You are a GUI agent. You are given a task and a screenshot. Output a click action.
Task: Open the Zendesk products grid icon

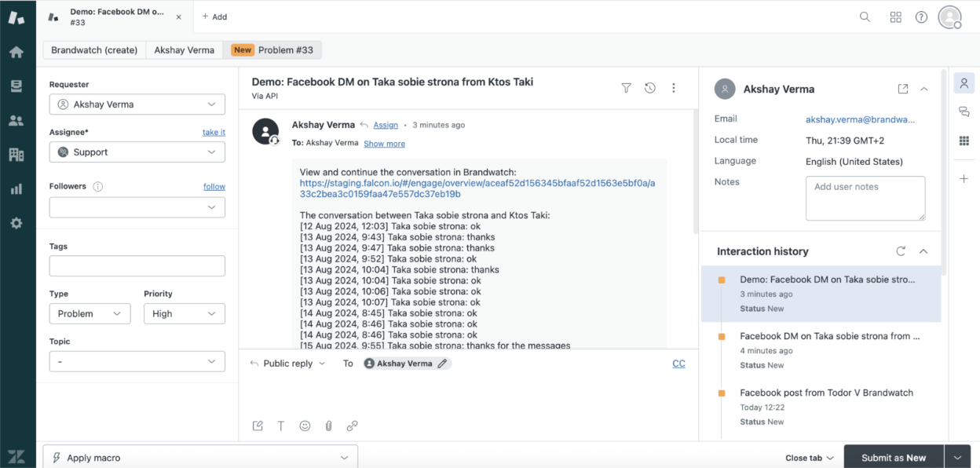click(896, 16)
